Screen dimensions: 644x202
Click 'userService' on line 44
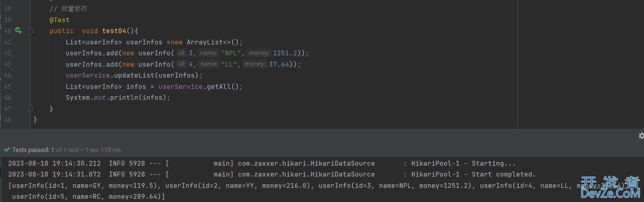pyautogui.click(x=88, y=75)
